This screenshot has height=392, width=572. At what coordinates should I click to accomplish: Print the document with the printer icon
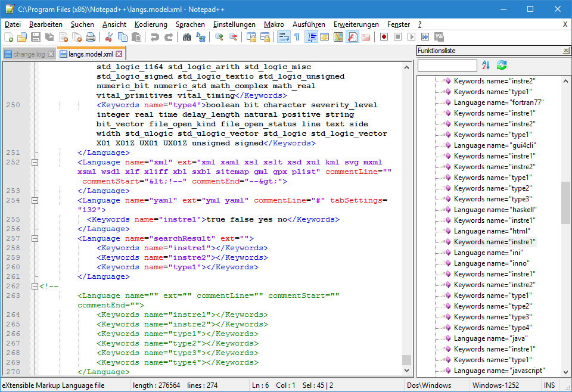tap(91, 37)
